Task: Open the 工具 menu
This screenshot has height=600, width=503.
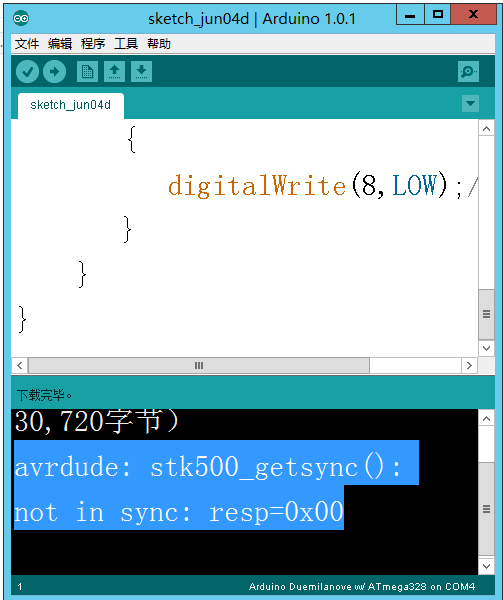Action: click(x=126, y=44)
